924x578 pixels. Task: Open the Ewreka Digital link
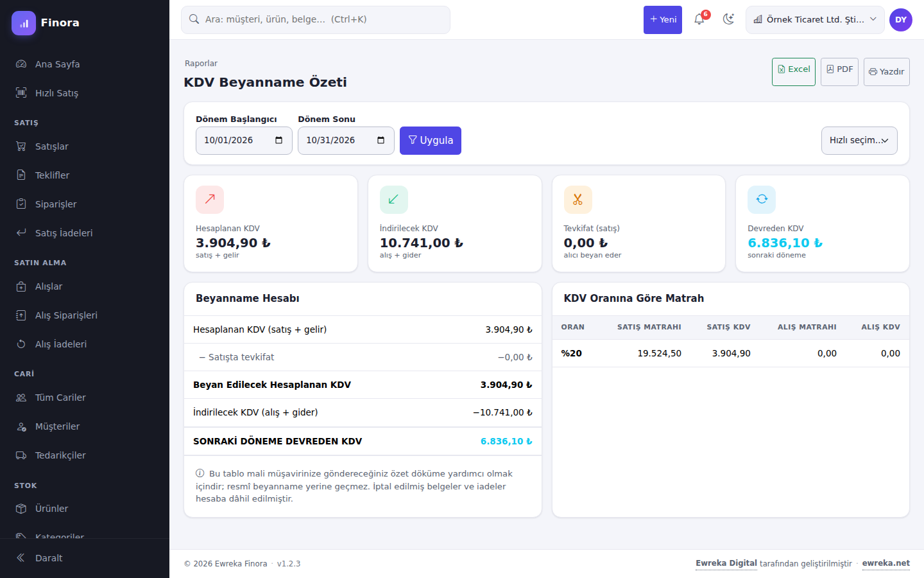tap(726, 563)
